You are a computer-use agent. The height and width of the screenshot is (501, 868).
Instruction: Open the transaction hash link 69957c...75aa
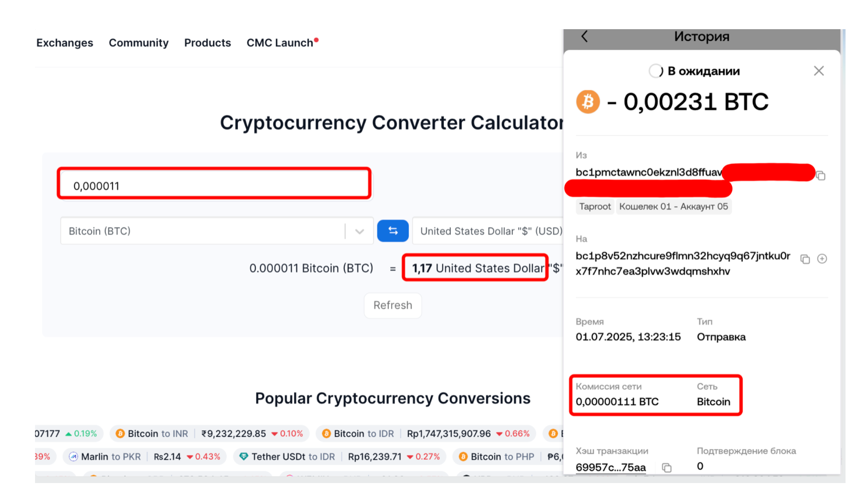tap(611, 467)
